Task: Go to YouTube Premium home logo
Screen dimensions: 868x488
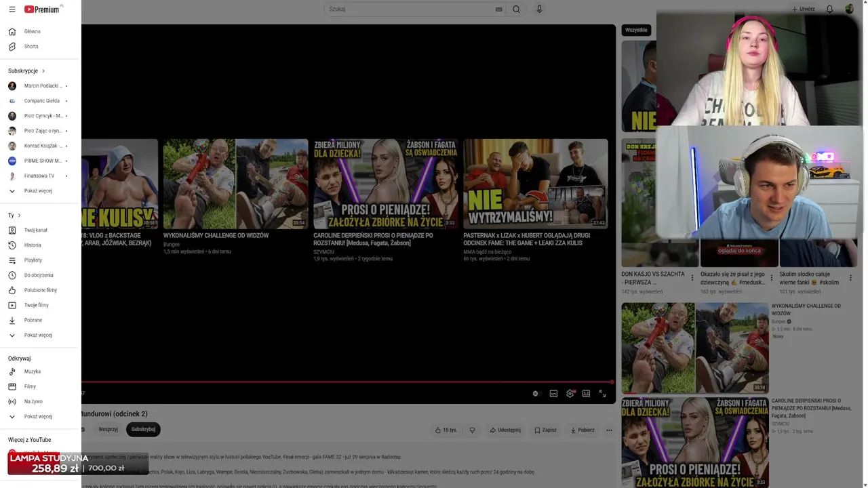Action: tap(43, 9)
